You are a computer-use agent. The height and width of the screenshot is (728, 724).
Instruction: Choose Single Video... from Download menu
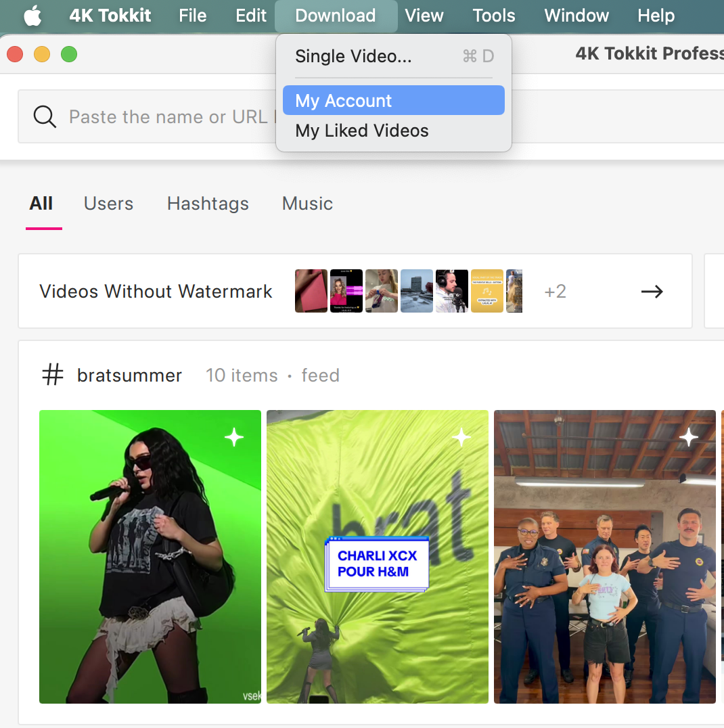tap(393, 56)
